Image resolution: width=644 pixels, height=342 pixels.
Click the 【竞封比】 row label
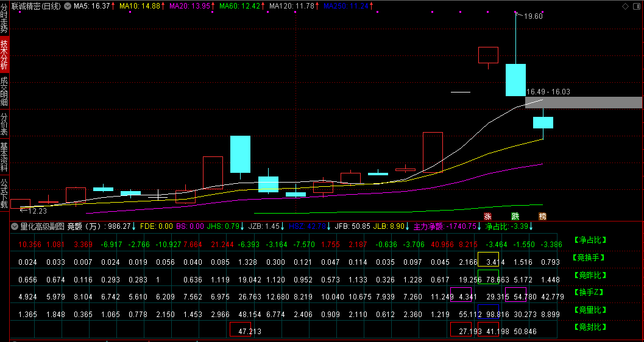point(590,327)
